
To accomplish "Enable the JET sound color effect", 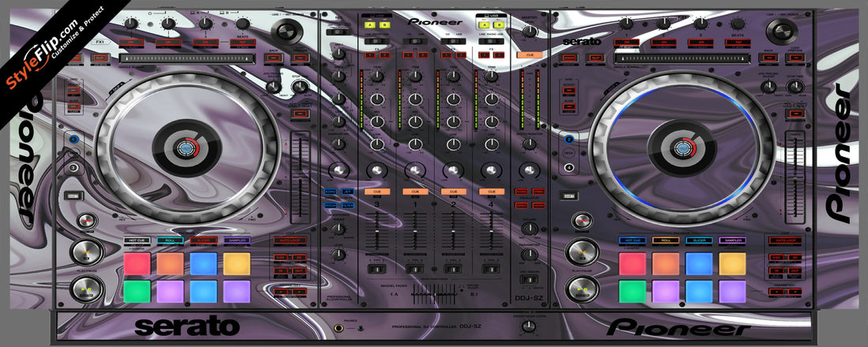I will (348, 192).
